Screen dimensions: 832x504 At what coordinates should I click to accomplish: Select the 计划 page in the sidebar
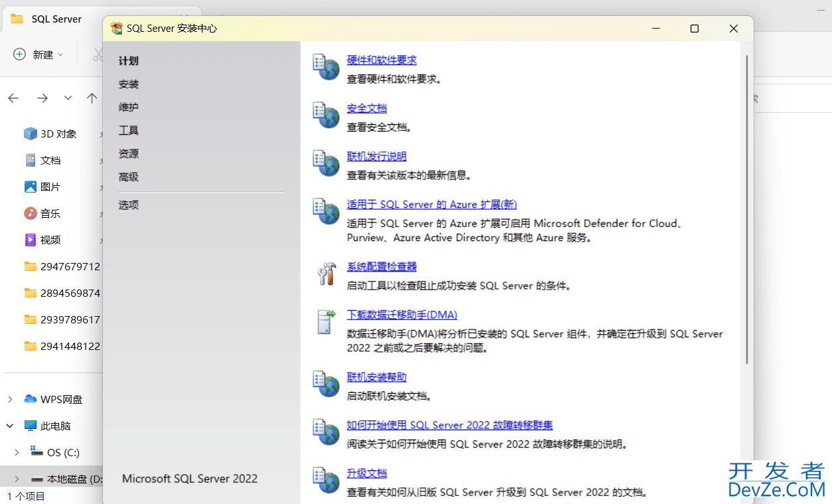(129, 61)
